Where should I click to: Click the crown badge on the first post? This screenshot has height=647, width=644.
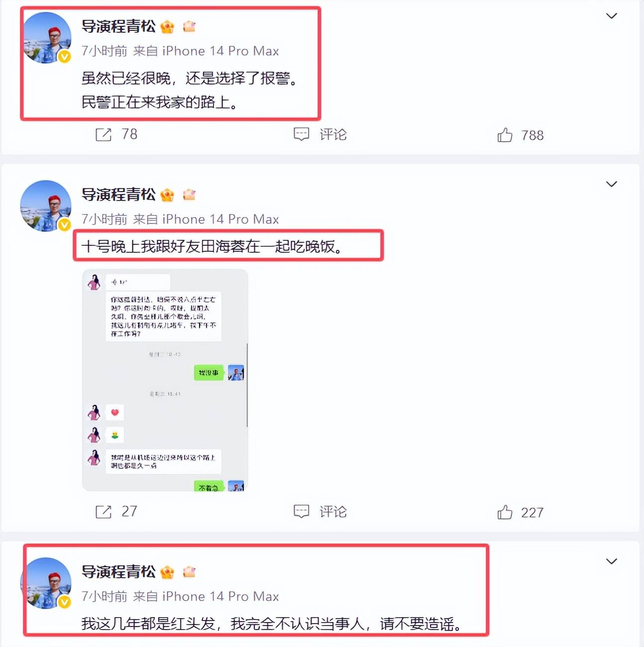click(168, 26)
